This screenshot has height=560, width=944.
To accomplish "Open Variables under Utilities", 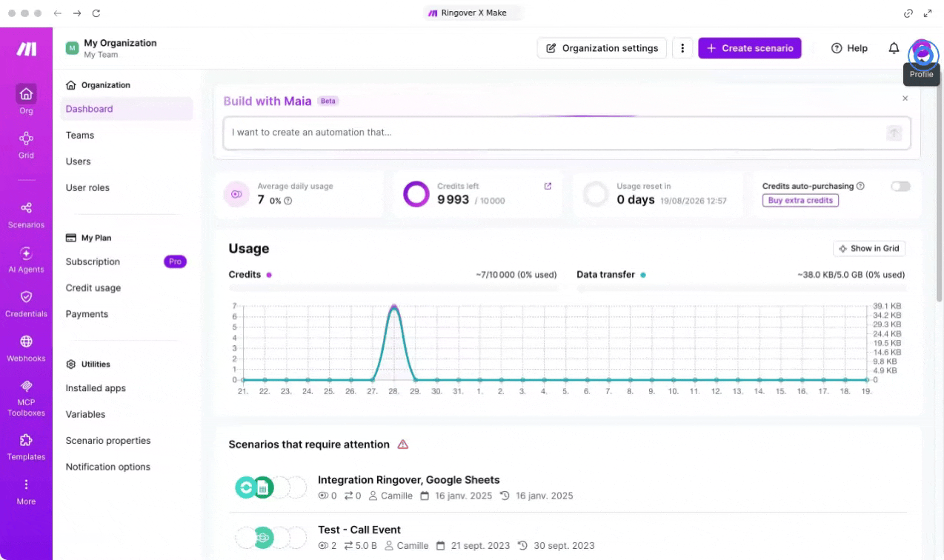I will coord(85,415).
